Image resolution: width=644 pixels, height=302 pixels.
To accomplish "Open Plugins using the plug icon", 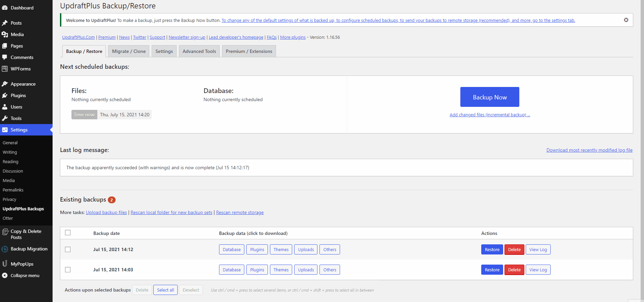I will point(5,95).
